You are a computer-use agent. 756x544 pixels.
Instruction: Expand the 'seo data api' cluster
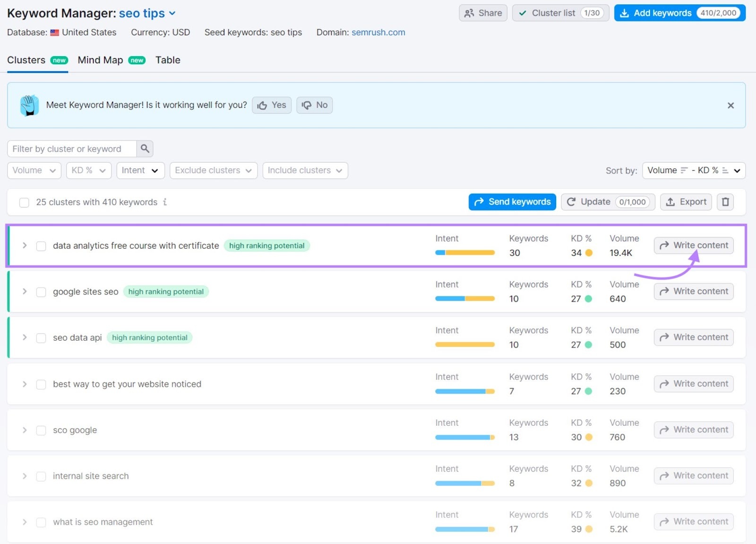click(x=25, y=337)
